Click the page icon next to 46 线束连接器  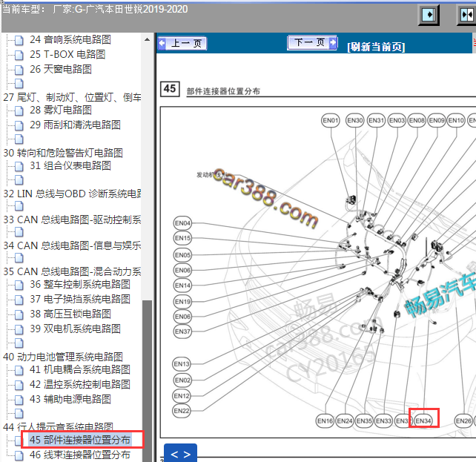(19, 455)
